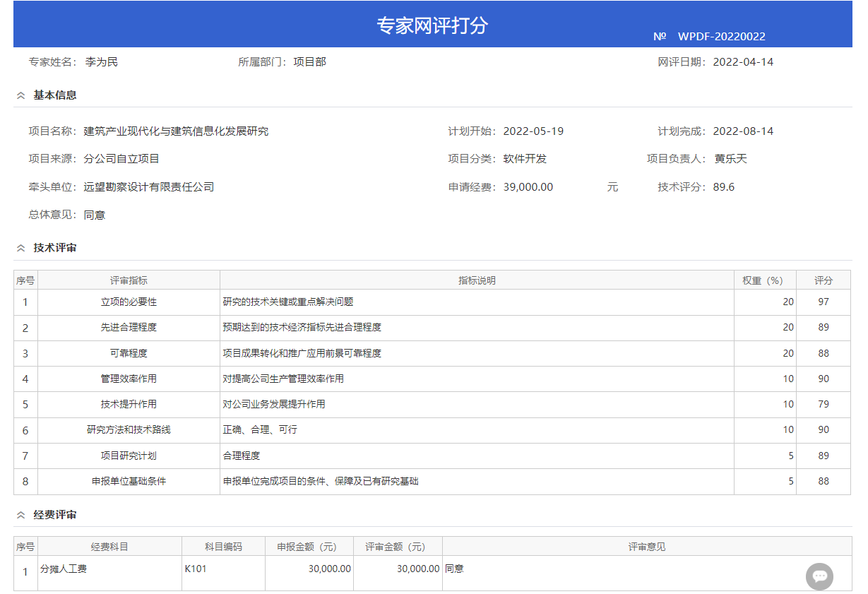Click 30,000.00 under 申报金额
The height and width of the screenshot is (594, 868).
330,569
